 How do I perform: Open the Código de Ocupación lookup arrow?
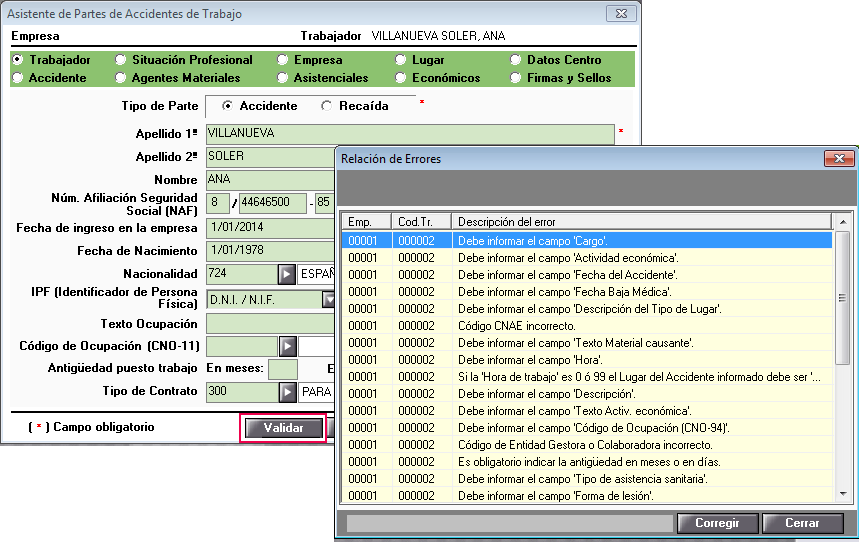point(288,346)
